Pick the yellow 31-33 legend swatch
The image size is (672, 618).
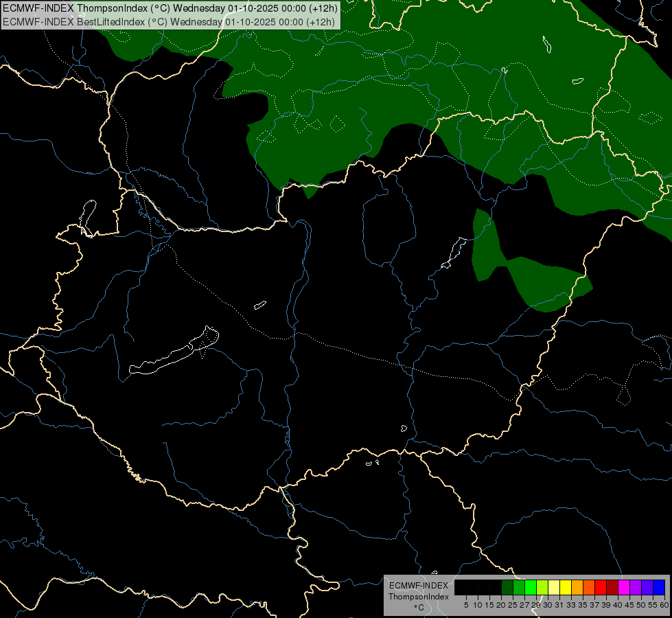[566, 587]
